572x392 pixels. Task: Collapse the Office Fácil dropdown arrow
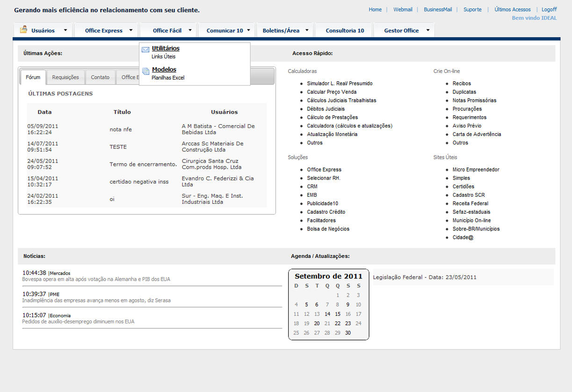(190, 30)
